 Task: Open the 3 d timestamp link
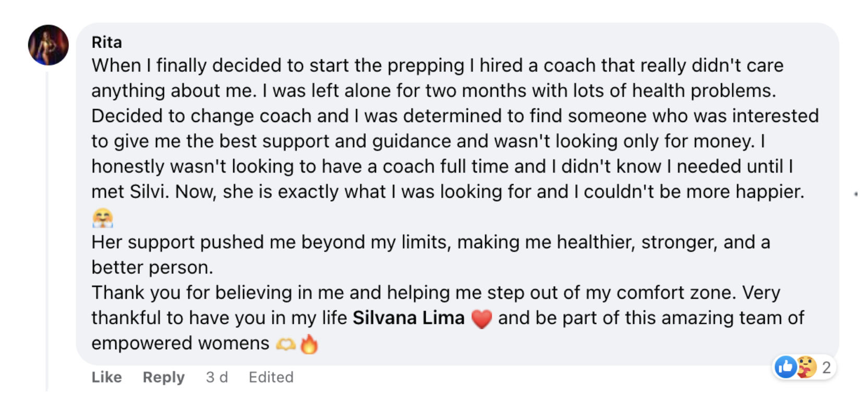tap(216, 377)
